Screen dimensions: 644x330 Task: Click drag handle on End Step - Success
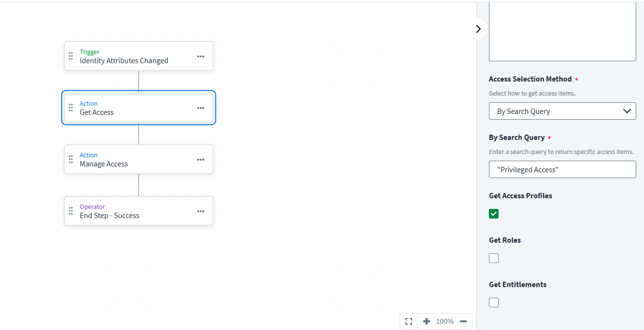pyautogui.click(x=71, y=211)
